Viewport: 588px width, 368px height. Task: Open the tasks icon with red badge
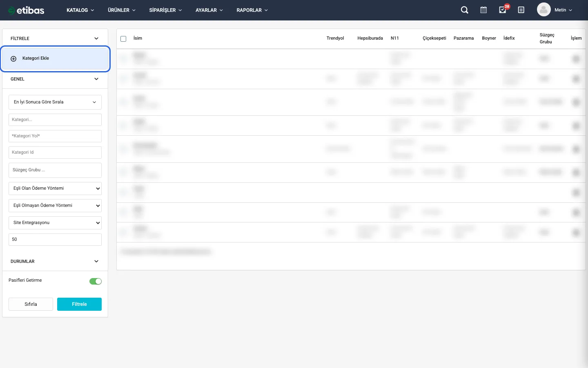[503, 10]
